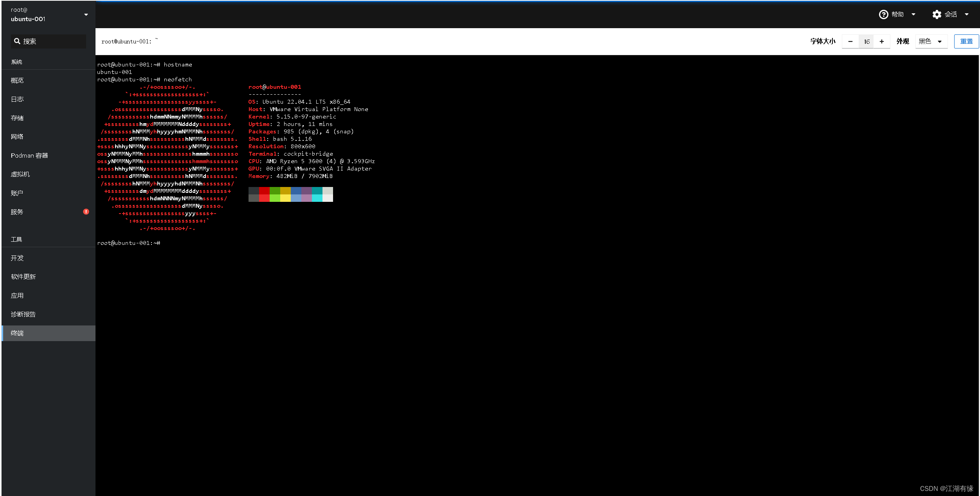Viewport: 980px width, 496px height.
Task: Navigate to 虚拟机 virtual machines
Action: [20, 174]
